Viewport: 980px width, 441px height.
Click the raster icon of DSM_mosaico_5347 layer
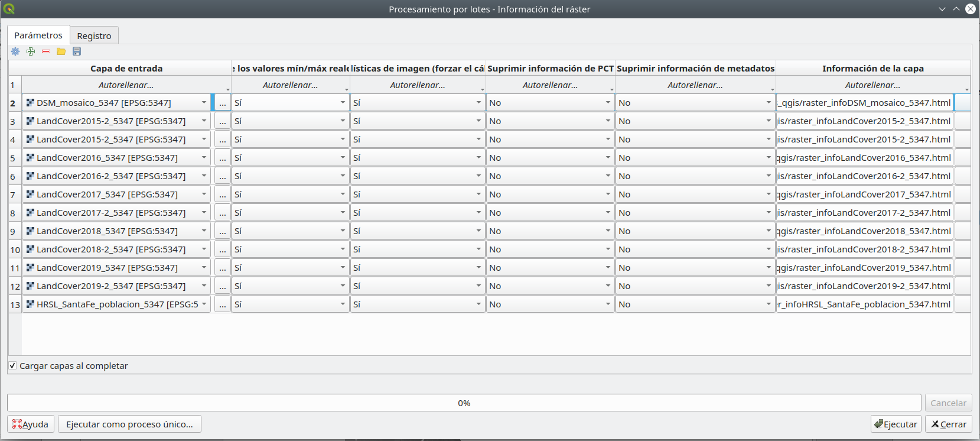pos(30,103)
